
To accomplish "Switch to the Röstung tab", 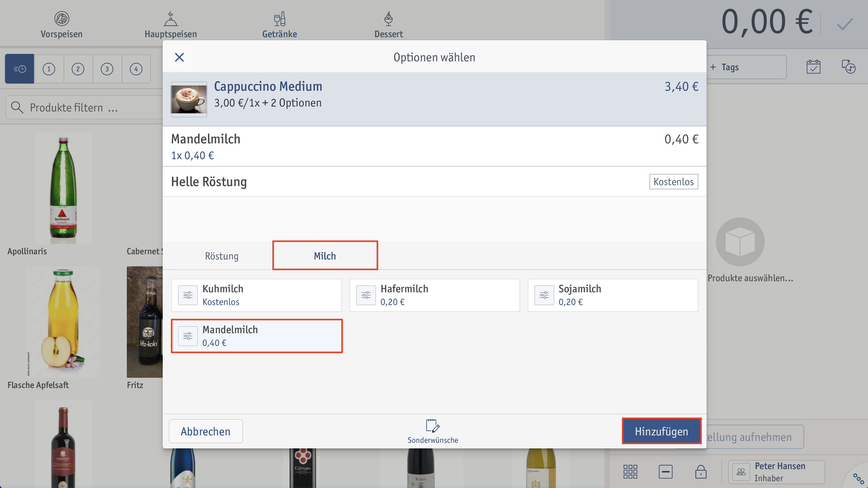I will (x=221, y=256).
